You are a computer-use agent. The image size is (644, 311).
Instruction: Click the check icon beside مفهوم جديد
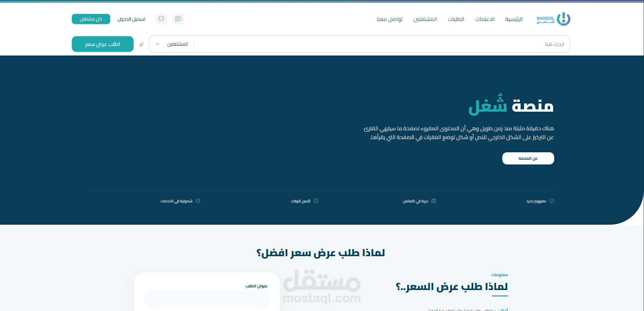click(x=551, y=201)
